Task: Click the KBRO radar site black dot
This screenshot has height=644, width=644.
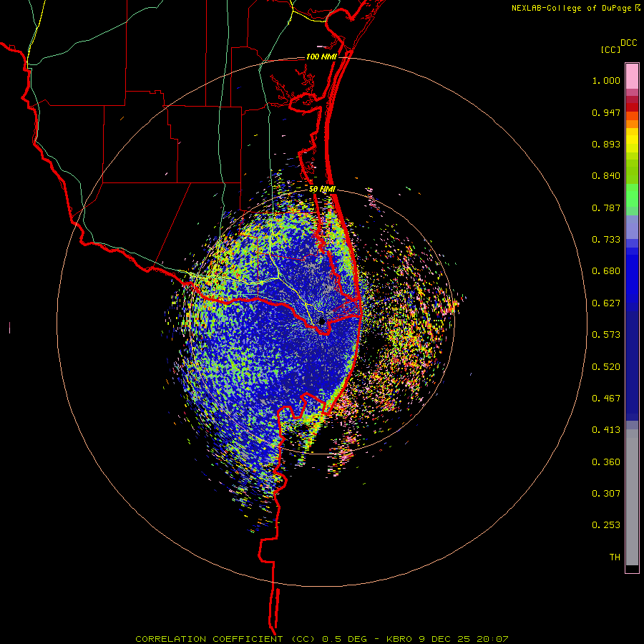Action: coord(322,321)
